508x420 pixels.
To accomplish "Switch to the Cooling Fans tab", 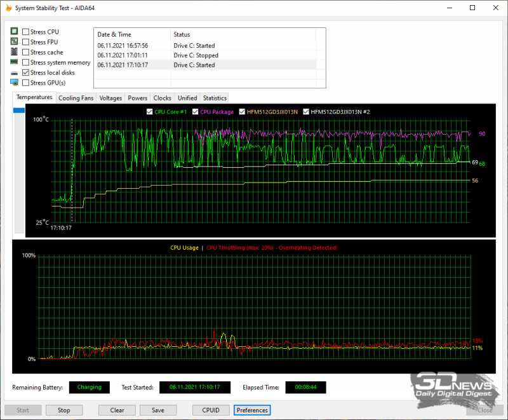I will coord(76,98).
